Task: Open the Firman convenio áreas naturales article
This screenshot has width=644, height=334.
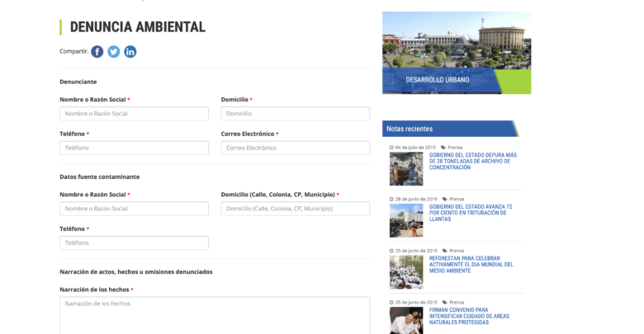Action: tap(469, 317)
